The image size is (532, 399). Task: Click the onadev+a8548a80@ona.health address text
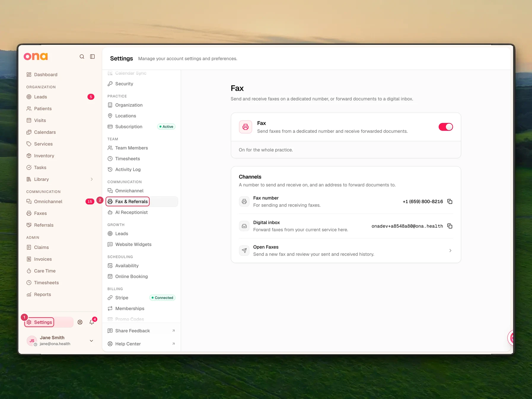[407, 226]
